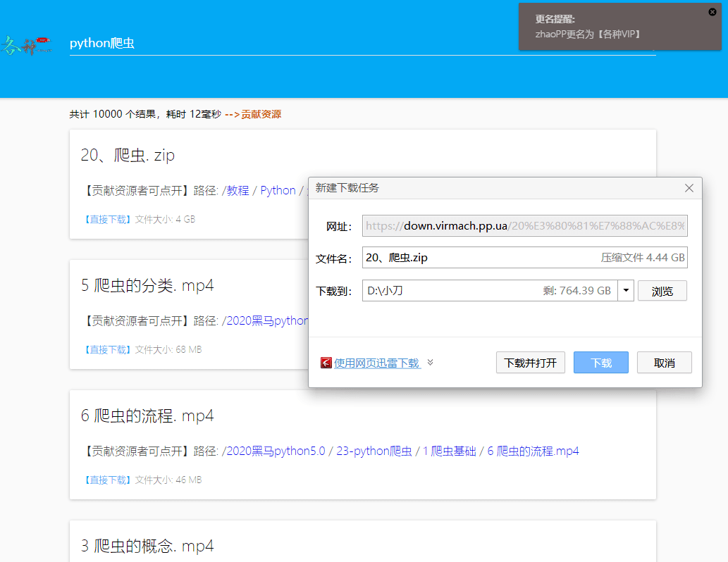Open the download location dropdown arrow
Image resolution: width=728 pixels, height=562 pixels.
point(626,291)
